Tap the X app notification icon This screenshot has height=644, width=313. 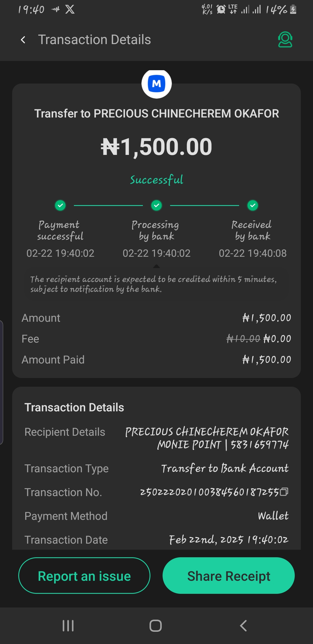(70, 10)
